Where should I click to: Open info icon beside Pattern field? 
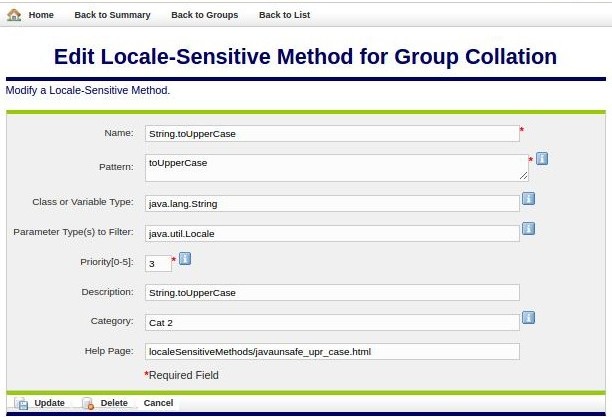pos(541,159)
